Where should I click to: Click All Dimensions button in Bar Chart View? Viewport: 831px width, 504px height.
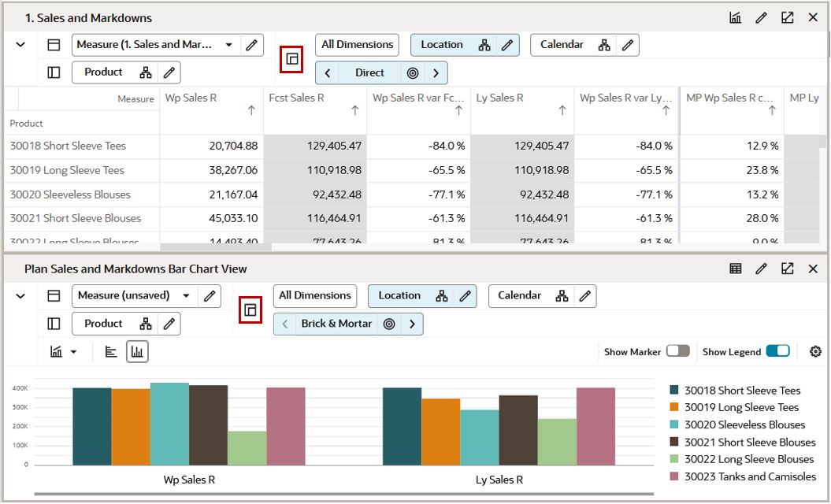click(315, 296)
